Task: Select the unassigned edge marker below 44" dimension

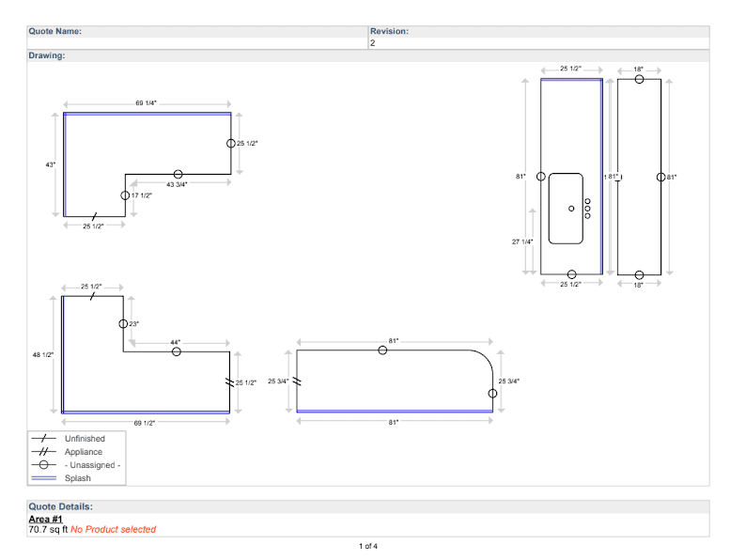Action: pyautogui.click(x=177, y=351)
